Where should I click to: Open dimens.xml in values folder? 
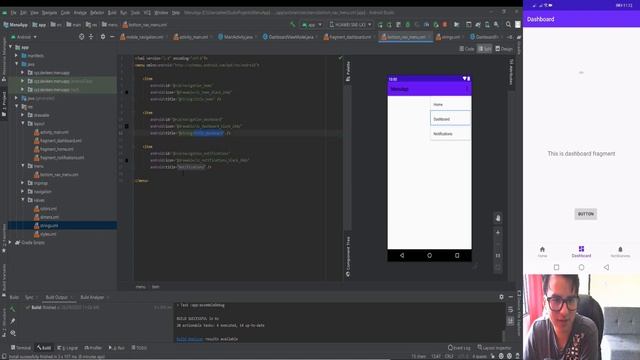[47, 217]
